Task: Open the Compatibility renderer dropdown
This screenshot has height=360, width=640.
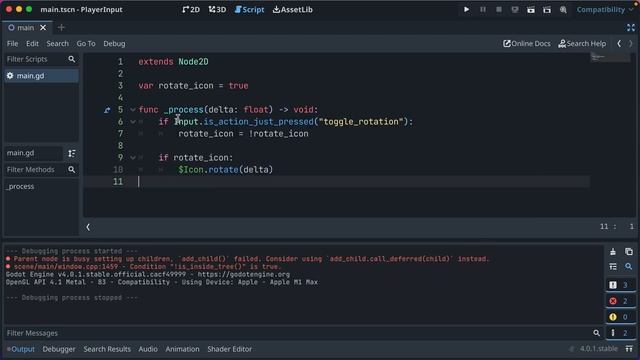Action: tap(604, 9)
